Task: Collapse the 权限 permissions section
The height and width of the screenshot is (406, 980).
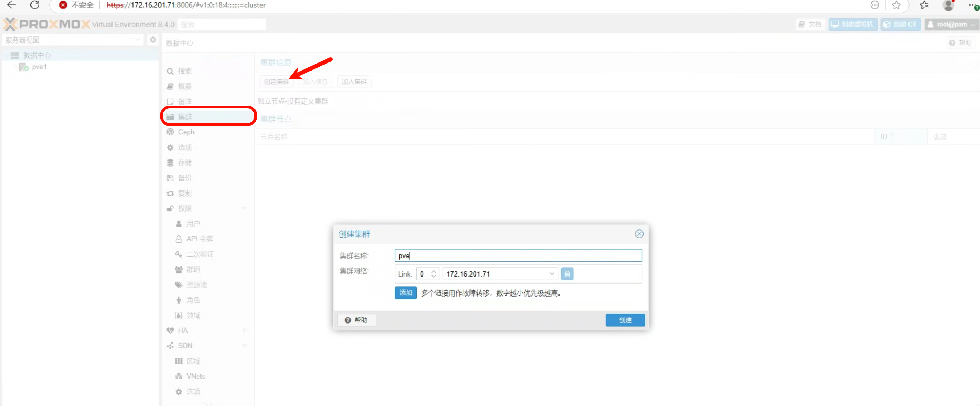Action: click(244, 208)
